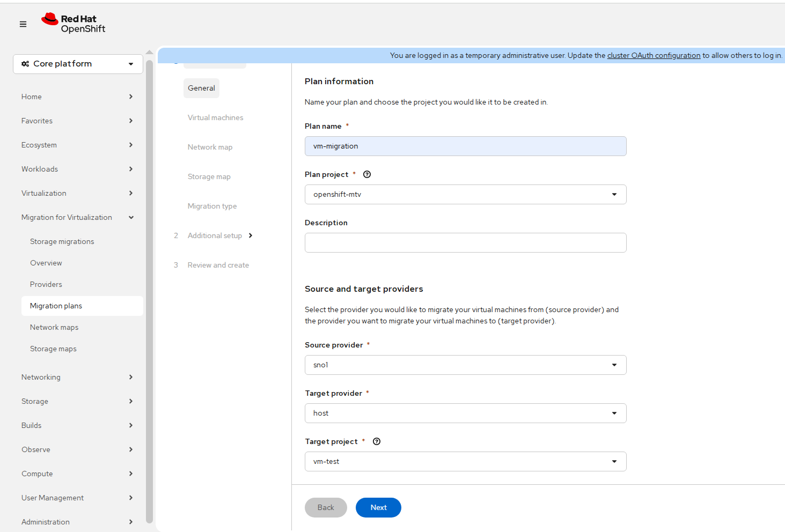The image size is (785, 532).
Task: Open the Core platform perspective switcher
Action: coord(78,64)
